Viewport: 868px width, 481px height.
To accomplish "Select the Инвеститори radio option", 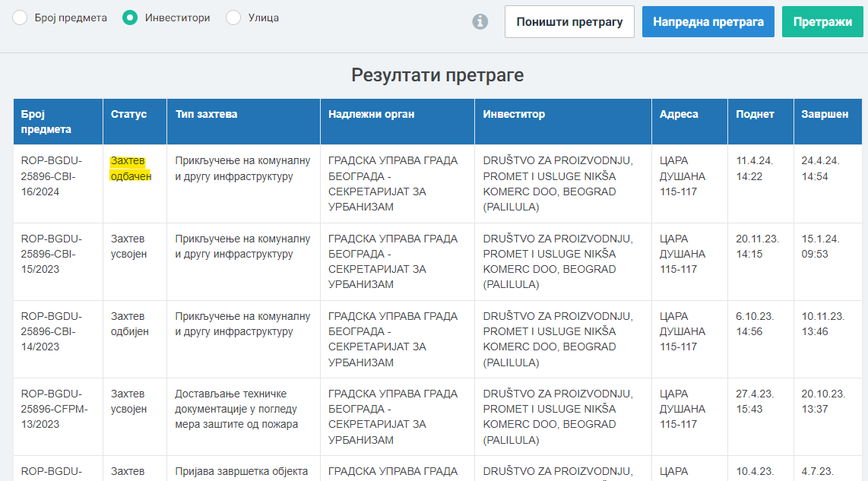I will click(130, 17).
